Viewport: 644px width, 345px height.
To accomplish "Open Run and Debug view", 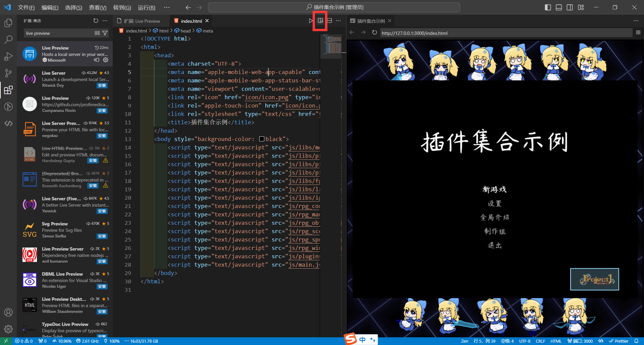I will click(x=8, y=56).
